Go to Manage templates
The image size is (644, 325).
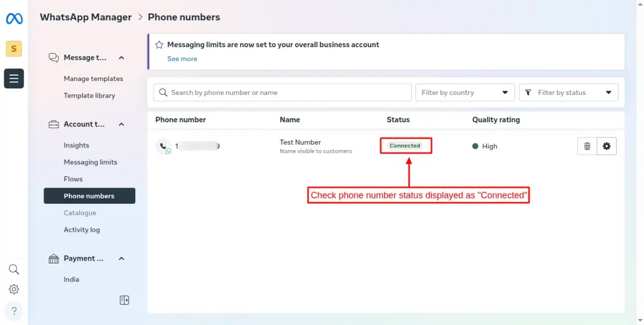tap(93, 79)
